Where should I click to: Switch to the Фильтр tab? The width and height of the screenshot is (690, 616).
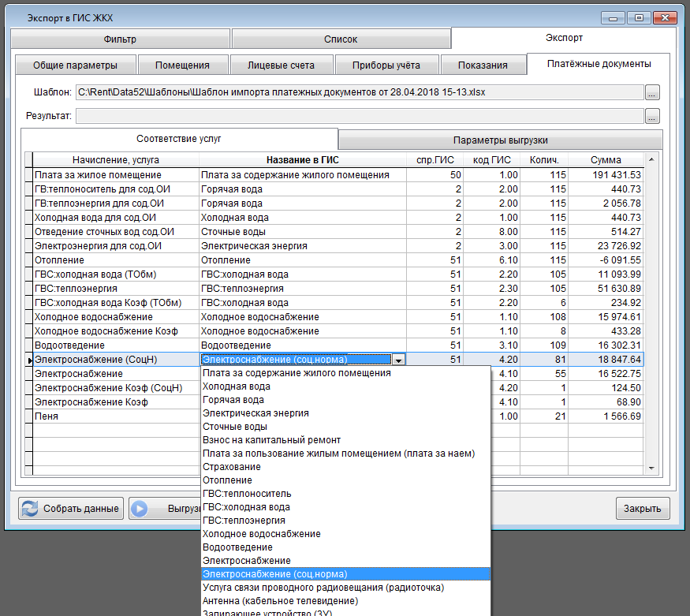[x=120, y=39]
